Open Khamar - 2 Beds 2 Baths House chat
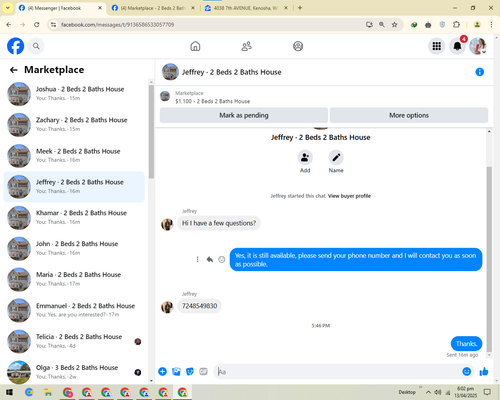This screenshot has height=400, width=500. tap(74, 217)
